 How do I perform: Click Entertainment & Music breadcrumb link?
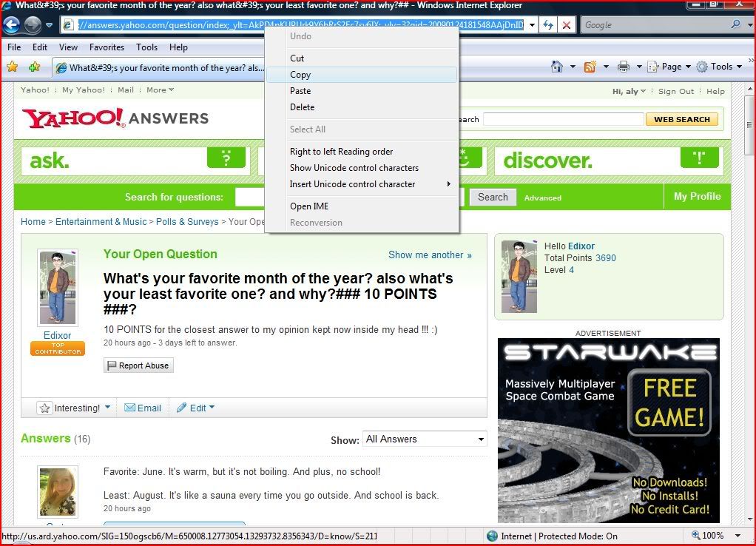(101, 221)
